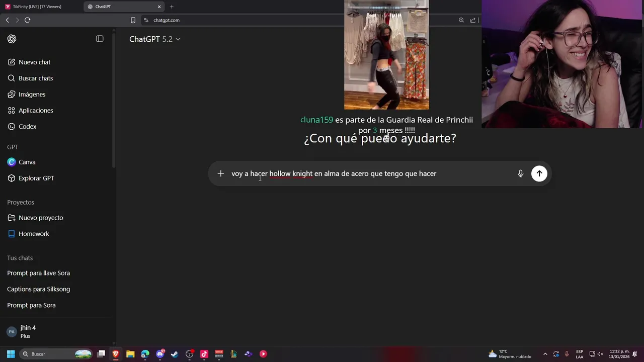Open Buscar chats
This screenshot has height=362, width=644.
tap(35, 78)
